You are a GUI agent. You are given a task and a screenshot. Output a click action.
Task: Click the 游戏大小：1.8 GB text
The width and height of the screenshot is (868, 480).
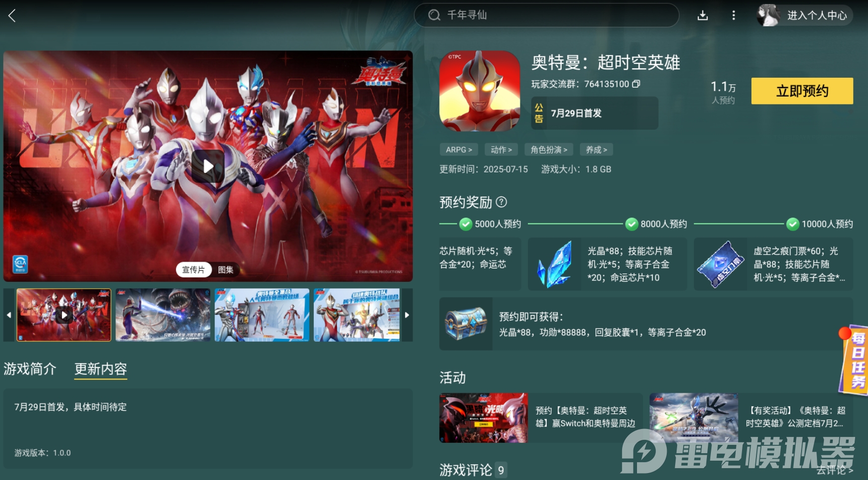(576, 169)
